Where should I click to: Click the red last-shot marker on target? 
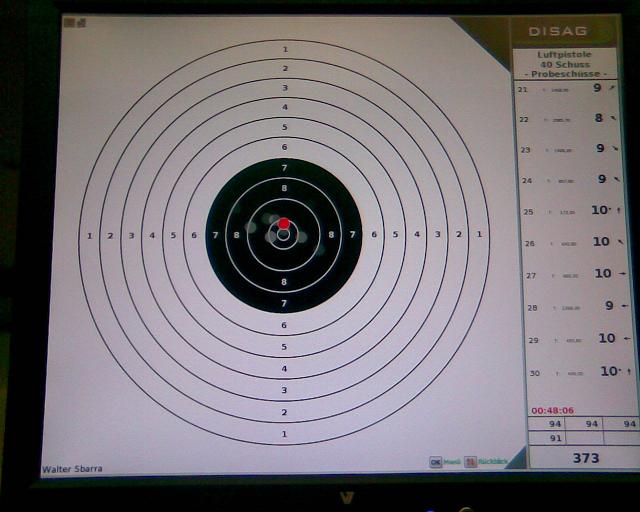tap(284, 223)
